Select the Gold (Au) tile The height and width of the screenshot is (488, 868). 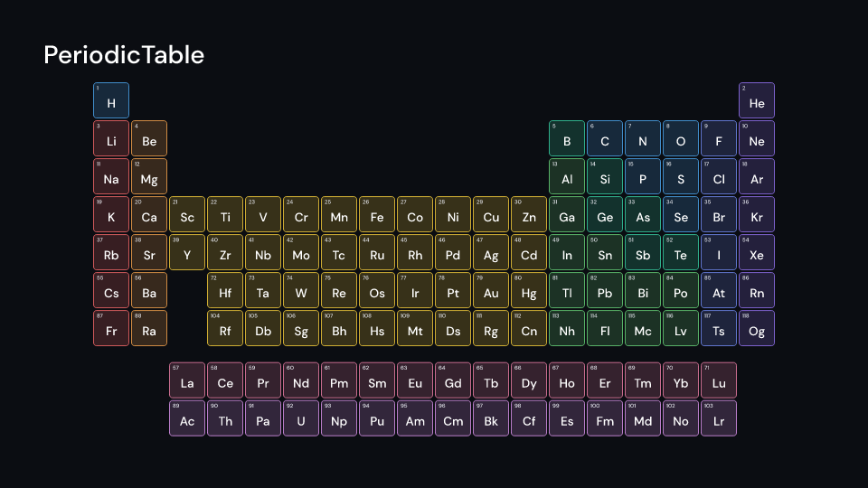tap(491, 290)
